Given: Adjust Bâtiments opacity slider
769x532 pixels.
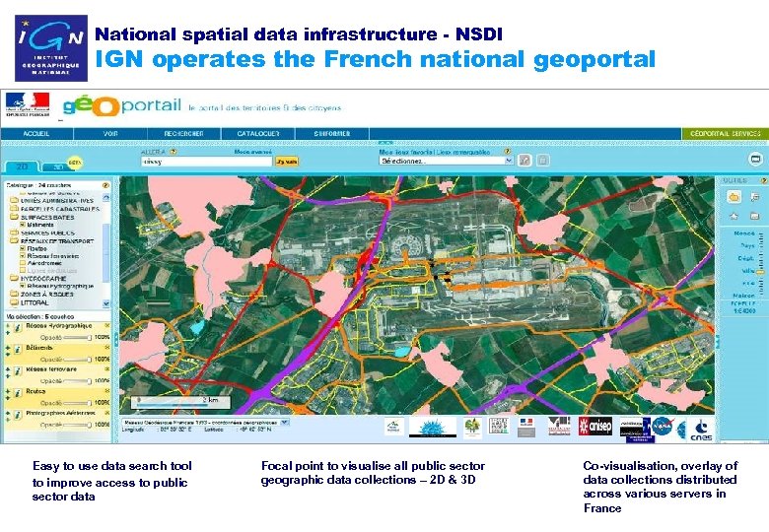Looking at the screenshot, I should coord(77,359).
